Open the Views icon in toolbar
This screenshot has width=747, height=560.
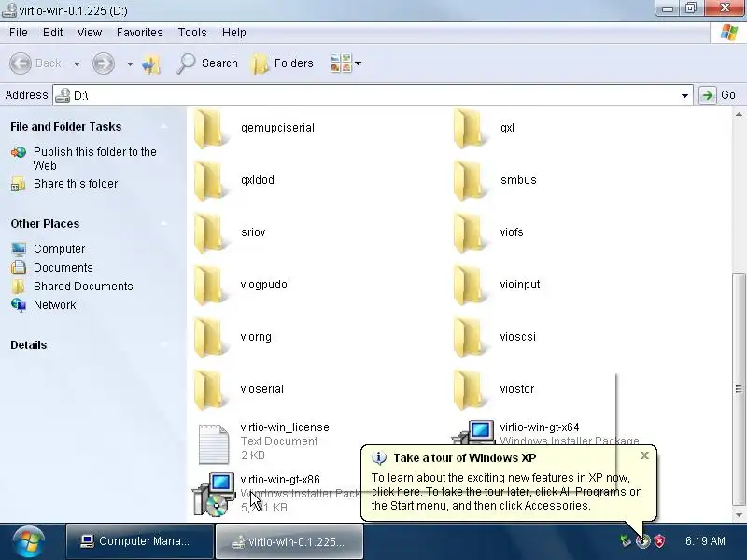click(x=341, y=63)
